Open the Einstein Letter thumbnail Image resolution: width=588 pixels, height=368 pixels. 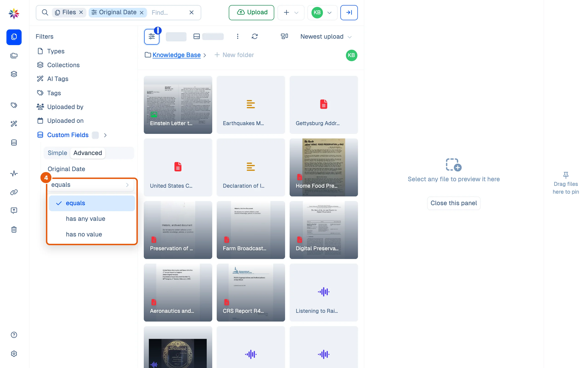click(x=178, y=105)
